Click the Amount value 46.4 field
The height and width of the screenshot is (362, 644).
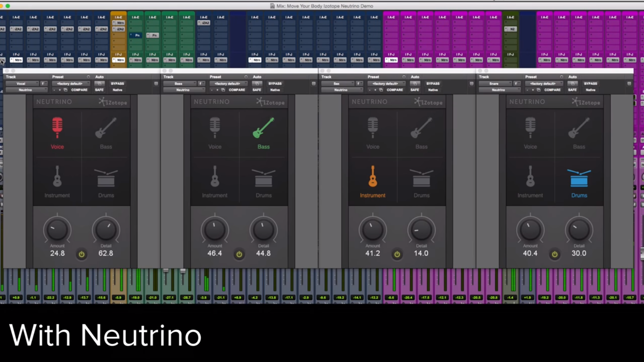(x=215, y=253)
